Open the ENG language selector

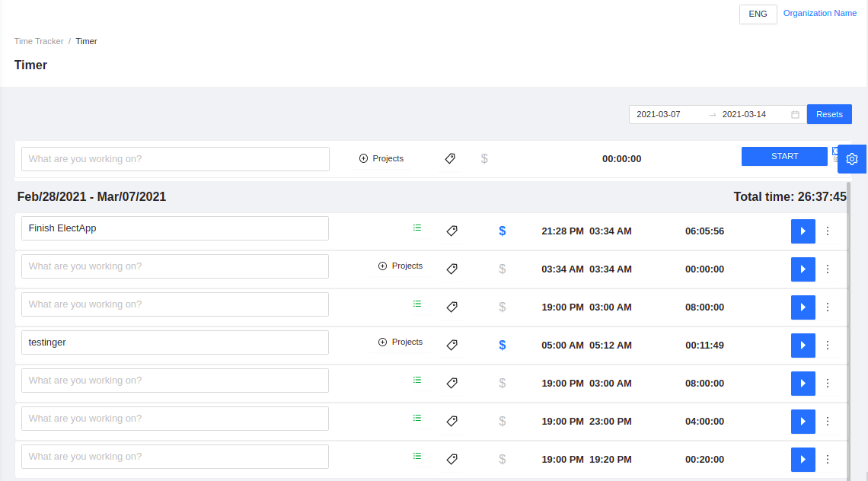click(758, 14)
